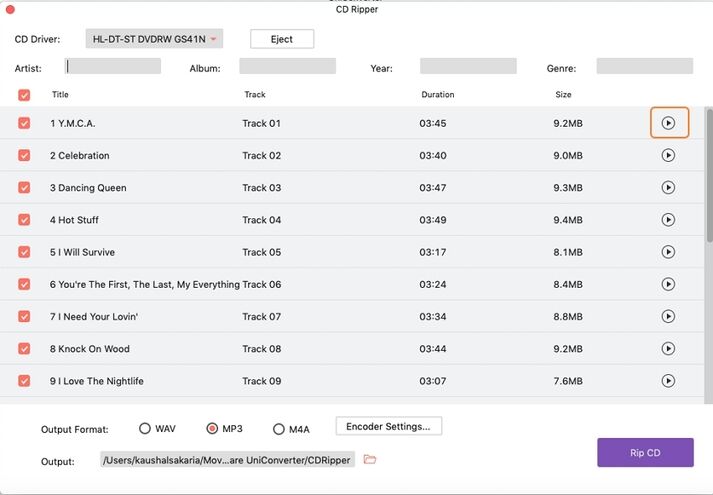Play preview of I Will Survive
The image size is (713, 495).
click(x=668, y=252)
